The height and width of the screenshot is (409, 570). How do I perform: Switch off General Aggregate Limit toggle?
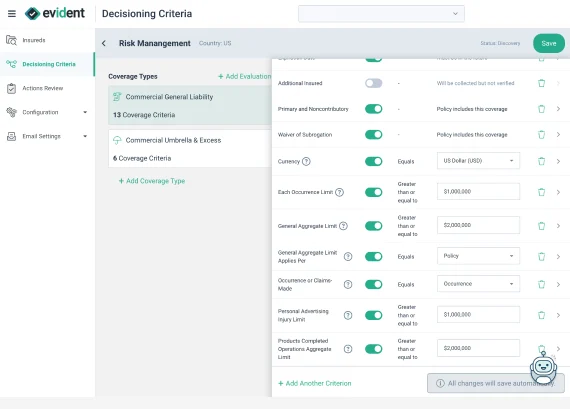pos(374,226)
